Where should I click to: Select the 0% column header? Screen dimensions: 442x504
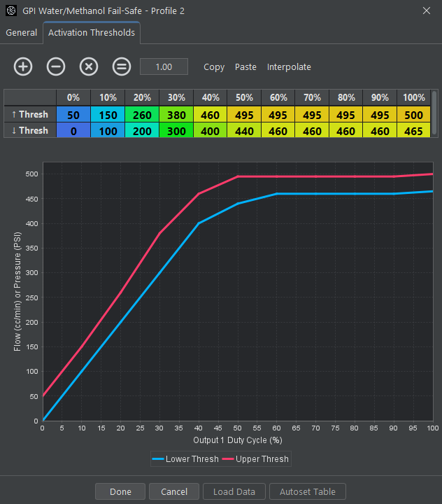tap(73, 97)
